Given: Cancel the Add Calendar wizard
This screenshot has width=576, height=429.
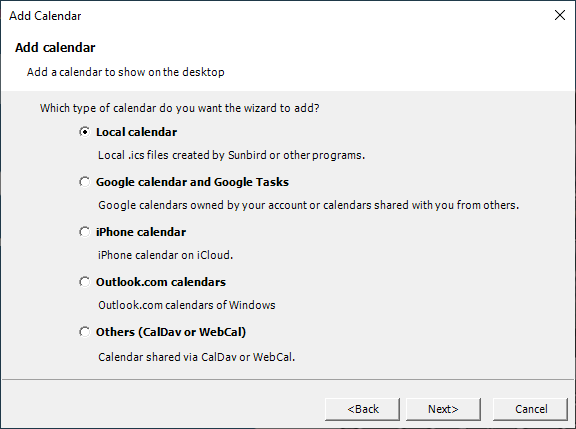Looking at the screenshot, I should [531, 409].
